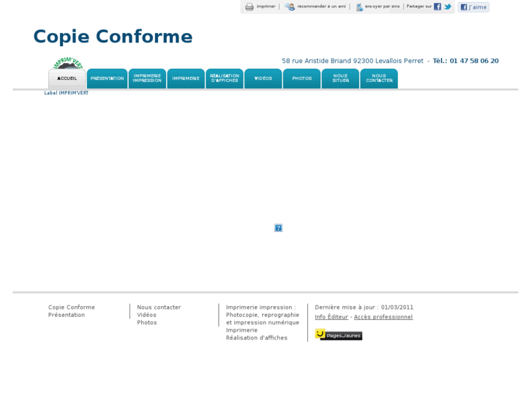Image resolution: width=532 pixels, height=399 pixels.
Task: Select the Accueil tab
Action: [67, 78]
